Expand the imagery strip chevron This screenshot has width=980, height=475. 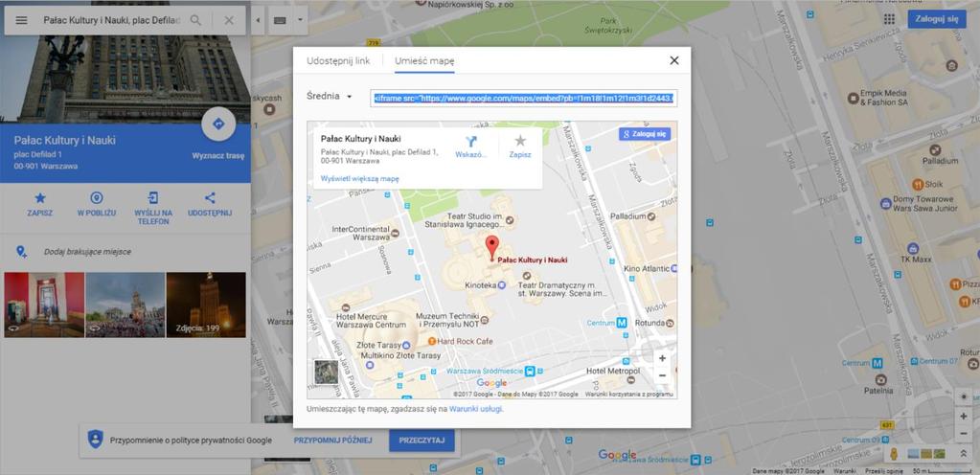click(x=963, y=454)
